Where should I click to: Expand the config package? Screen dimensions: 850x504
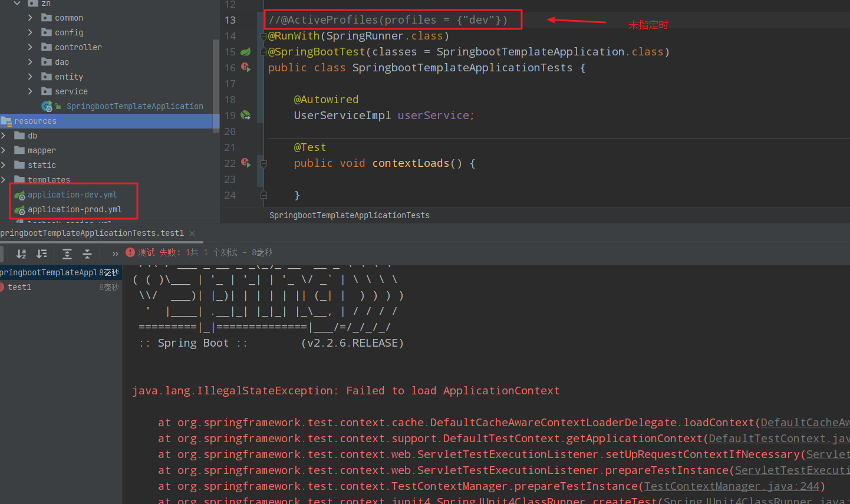30,32
